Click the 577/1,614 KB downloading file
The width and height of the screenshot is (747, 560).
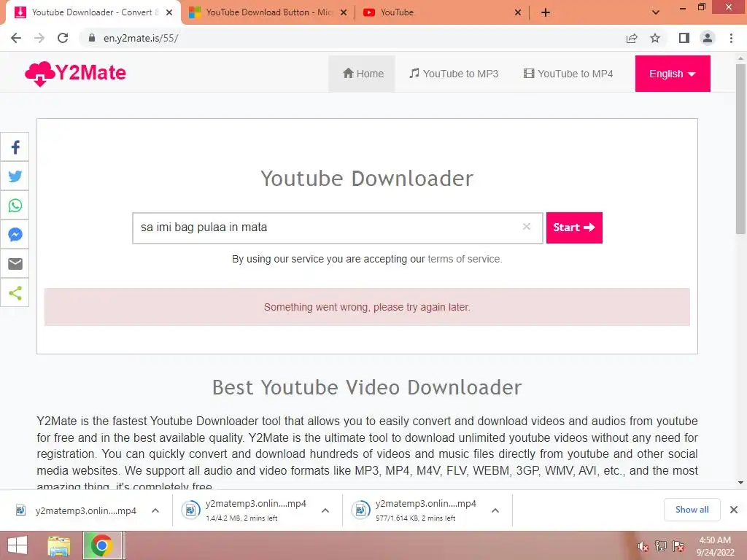click(414, 510)
